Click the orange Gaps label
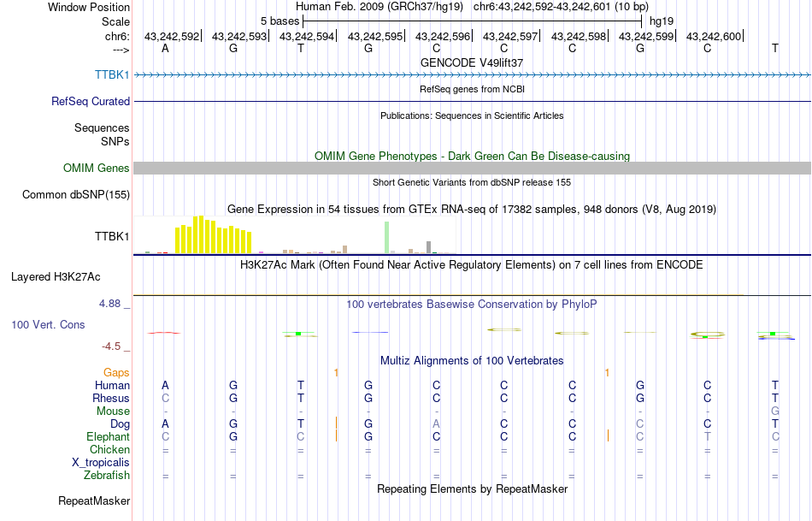This screenshot has height=521, width=812. coord(116,373)
